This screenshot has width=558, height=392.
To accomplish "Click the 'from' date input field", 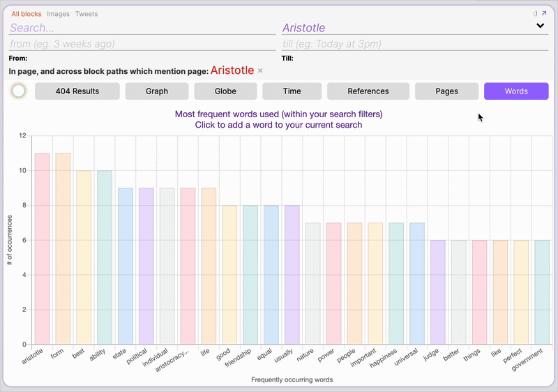I will coord(142,44).
